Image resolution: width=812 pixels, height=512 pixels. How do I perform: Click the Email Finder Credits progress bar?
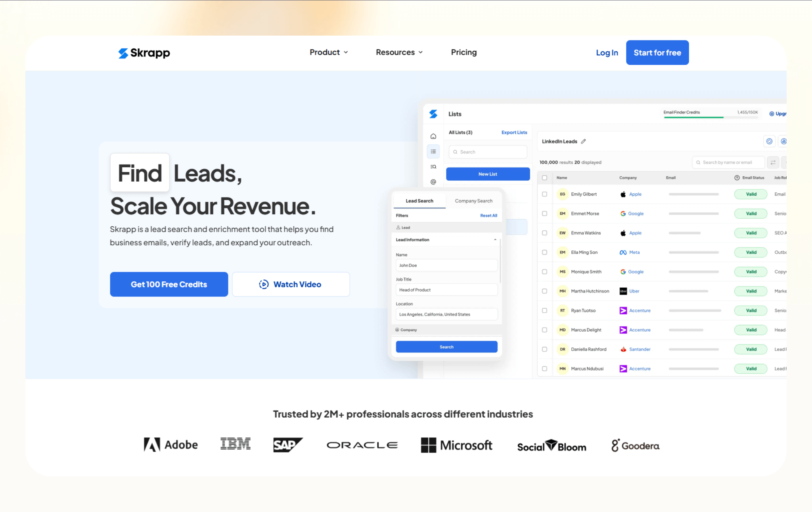click(710, 117)
